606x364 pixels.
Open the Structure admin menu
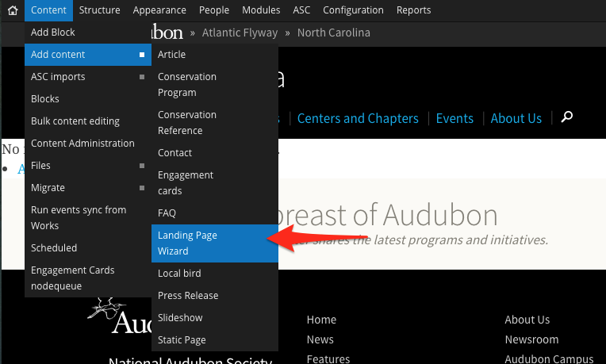coord(99,10)
